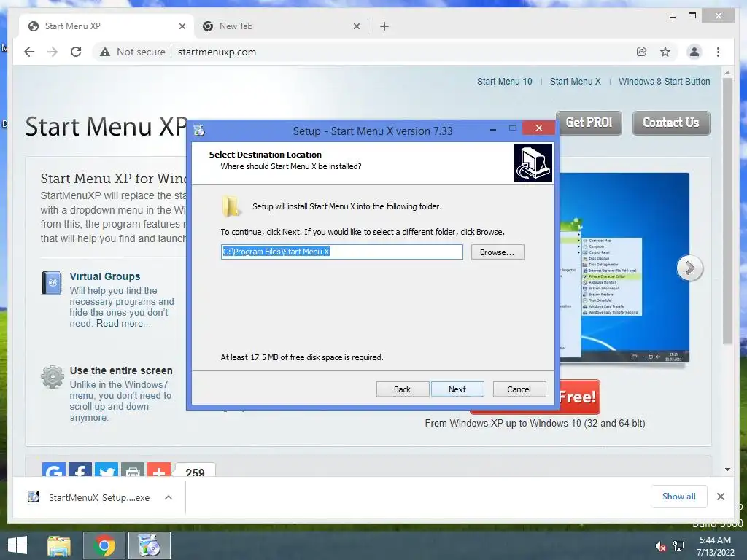Click Contact Us button on webpage
This screenshot has height=560, width=747.
671,122
